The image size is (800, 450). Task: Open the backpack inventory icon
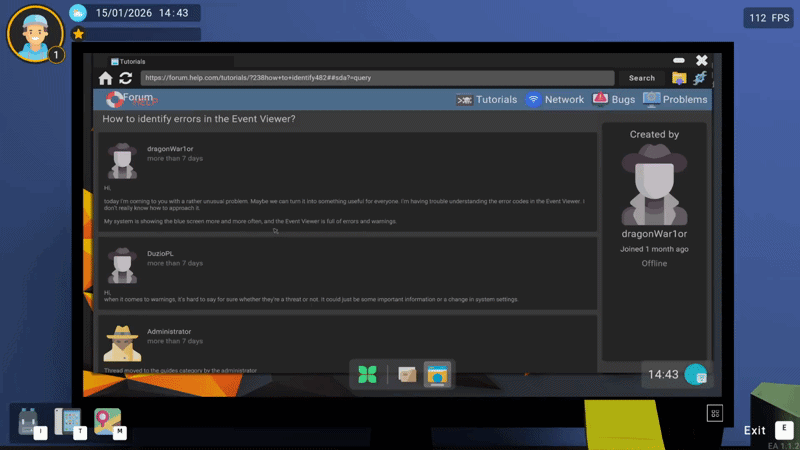28,421
